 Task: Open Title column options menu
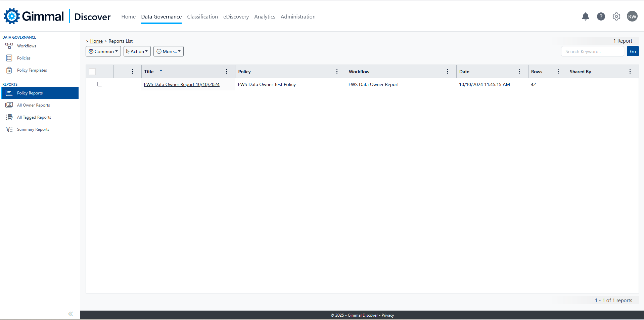pos(226,72)
